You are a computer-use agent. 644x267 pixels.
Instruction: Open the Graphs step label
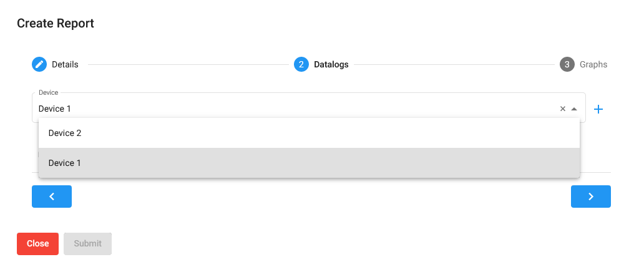point(593,64)
